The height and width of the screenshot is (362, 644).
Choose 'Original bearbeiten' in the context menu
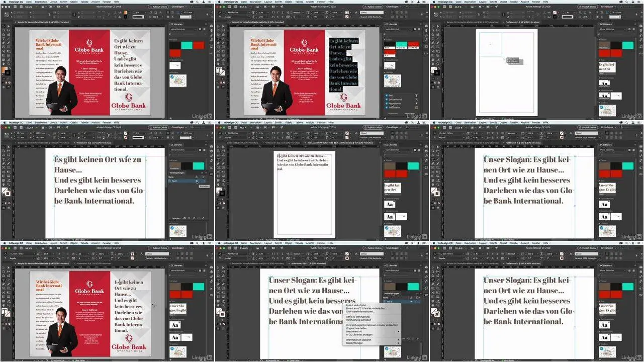point(356,328)
